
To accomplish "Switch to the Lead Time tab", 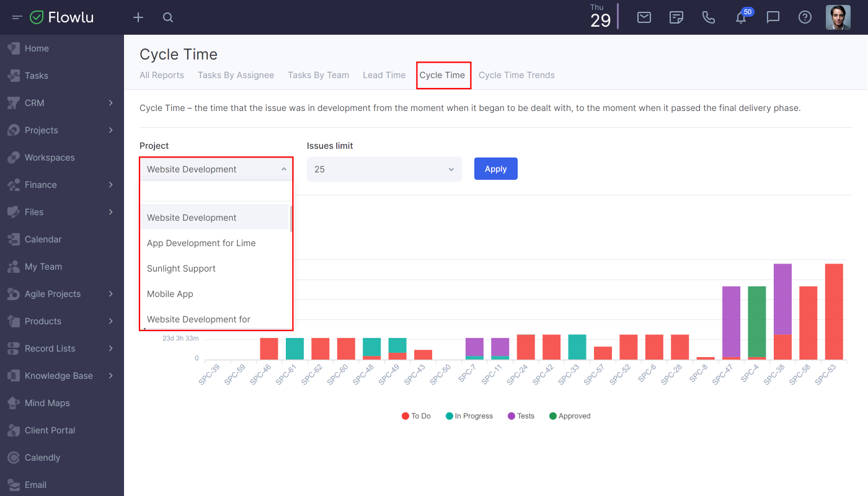I will (x=384, y=75).
